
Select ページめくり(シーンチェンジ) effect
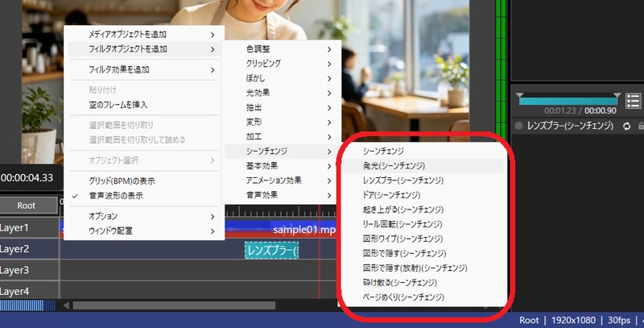coord(423,297)
